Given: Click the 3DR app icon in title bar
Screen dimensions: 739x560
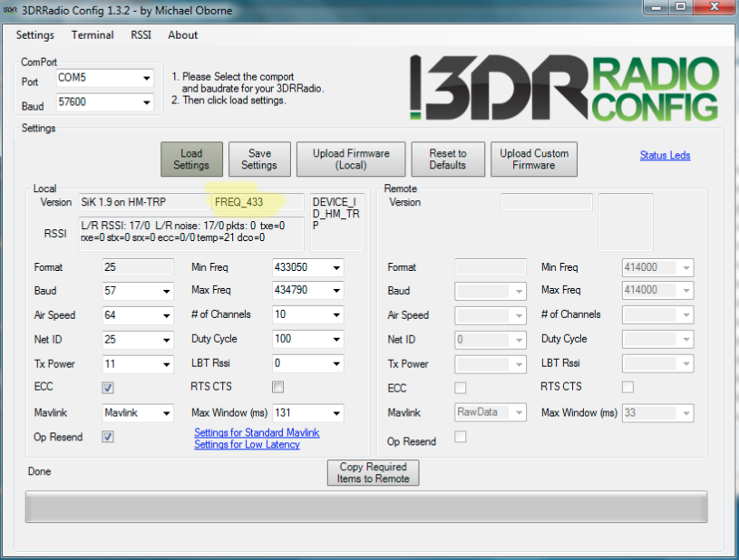Looking at the screenshot, I should point(10,10).
